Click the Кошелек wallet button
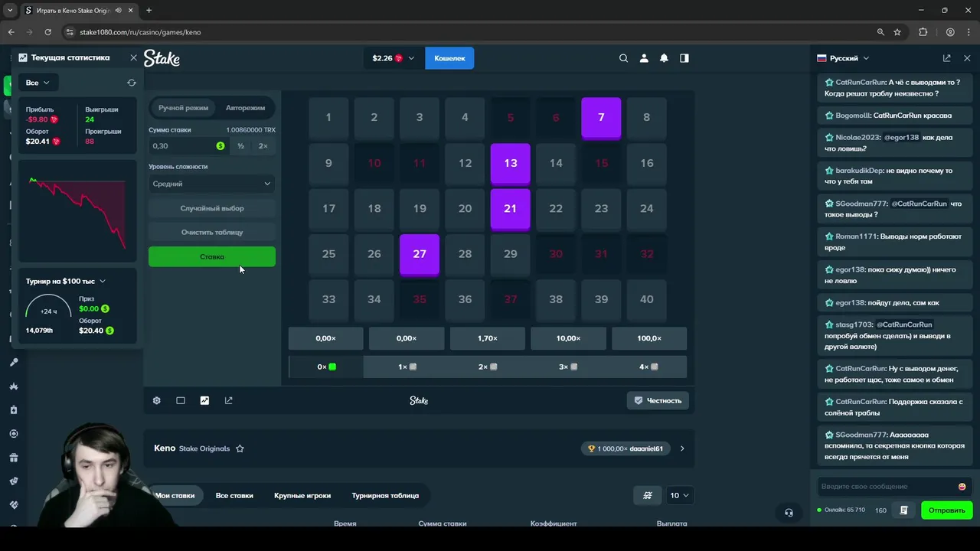Screen dimensions: 980x551 449,58
